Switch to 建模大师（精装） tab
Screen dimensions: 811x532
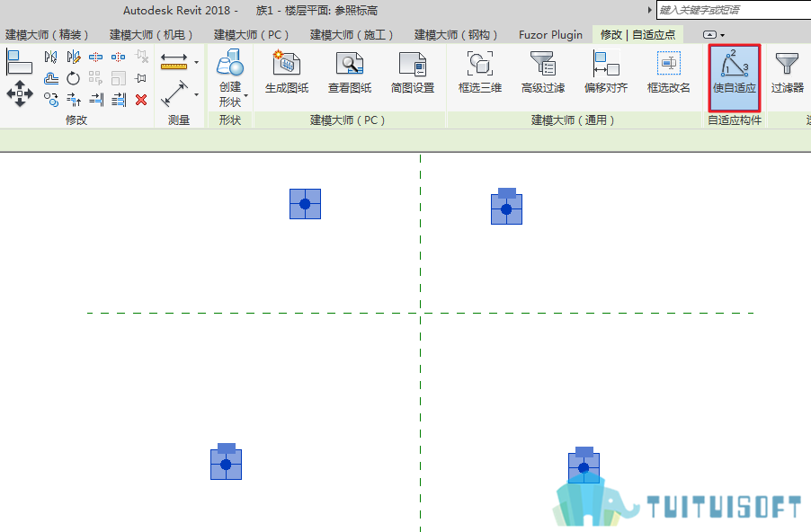[x=47, y=35]
